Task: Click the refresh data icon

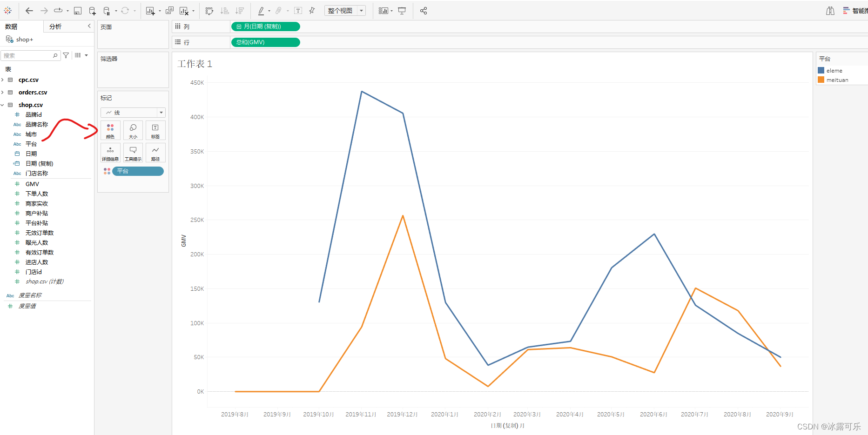Action: pyautogui.click(x=125, y=11)
